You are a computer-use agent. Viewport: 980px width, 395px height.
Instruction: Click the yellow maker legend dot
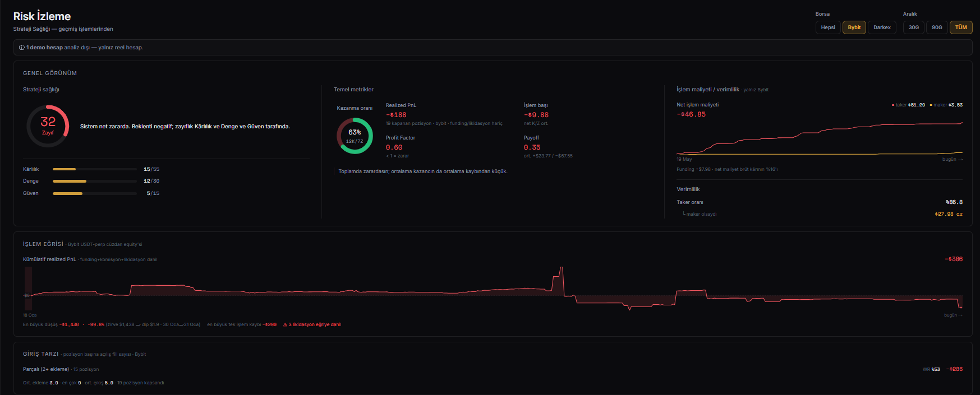coord(931,105)
